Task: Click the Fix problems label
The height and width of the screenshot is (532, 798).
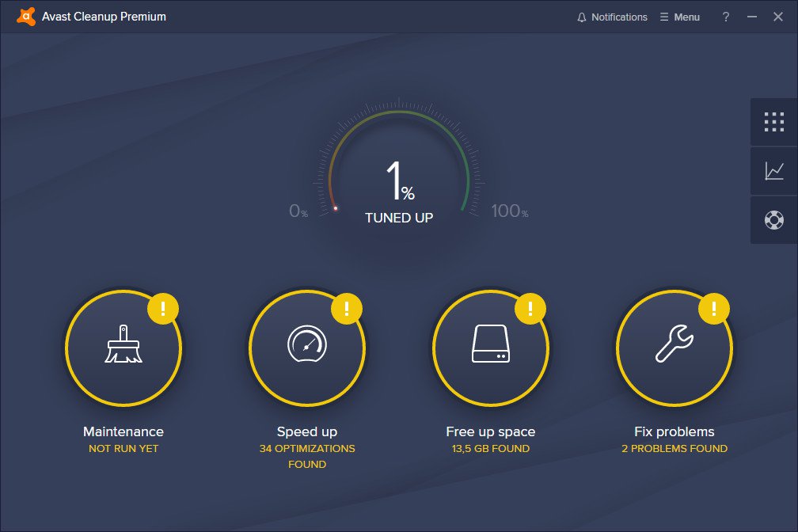Action: tap(674, 431)
